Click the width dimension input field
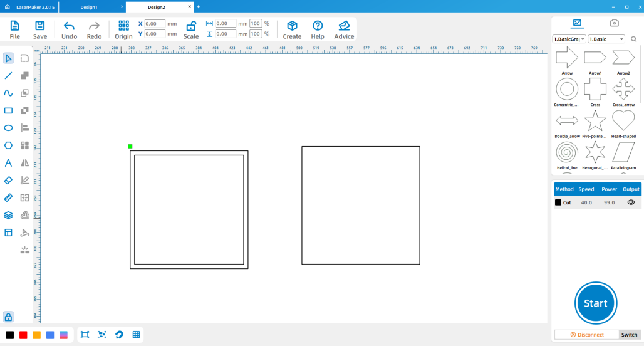Screen dimensions: 644x346 [226, 23]
